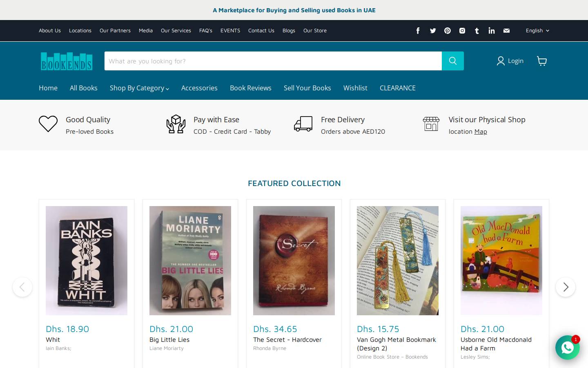Click 'The Secret - Hardcover' title
This screenshot has height=368, width=588.
pos(287,340)
